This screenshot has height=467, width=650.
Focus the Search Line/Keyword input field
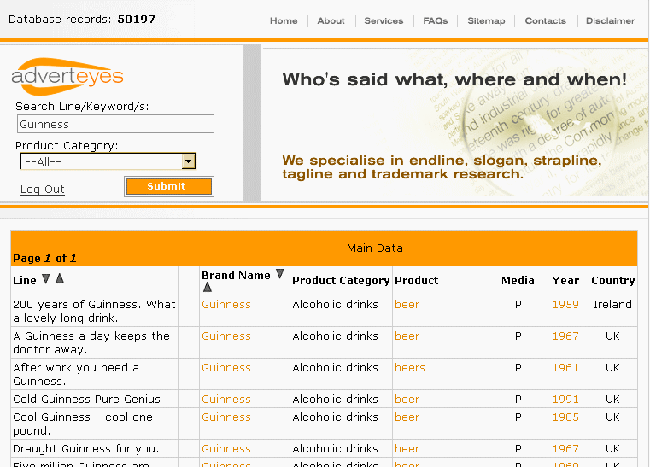tap(116, 124)
